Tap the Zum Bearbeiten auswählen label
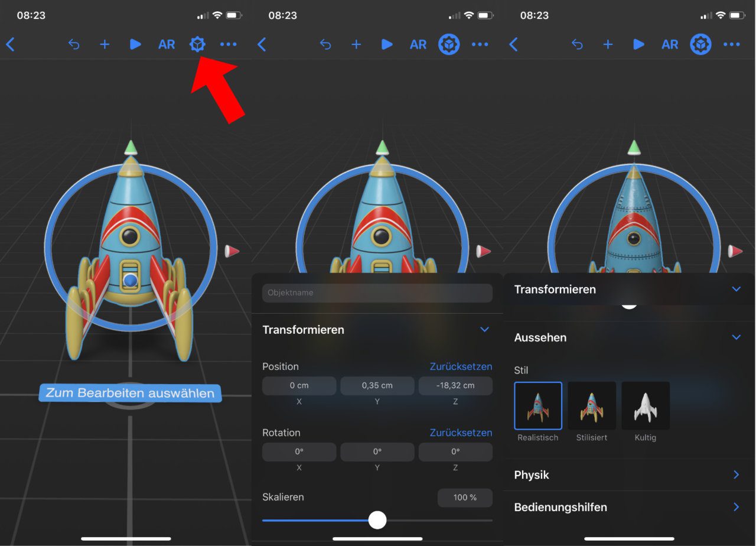The height and width of the screenshot is (546, 756). pos(130,392)
